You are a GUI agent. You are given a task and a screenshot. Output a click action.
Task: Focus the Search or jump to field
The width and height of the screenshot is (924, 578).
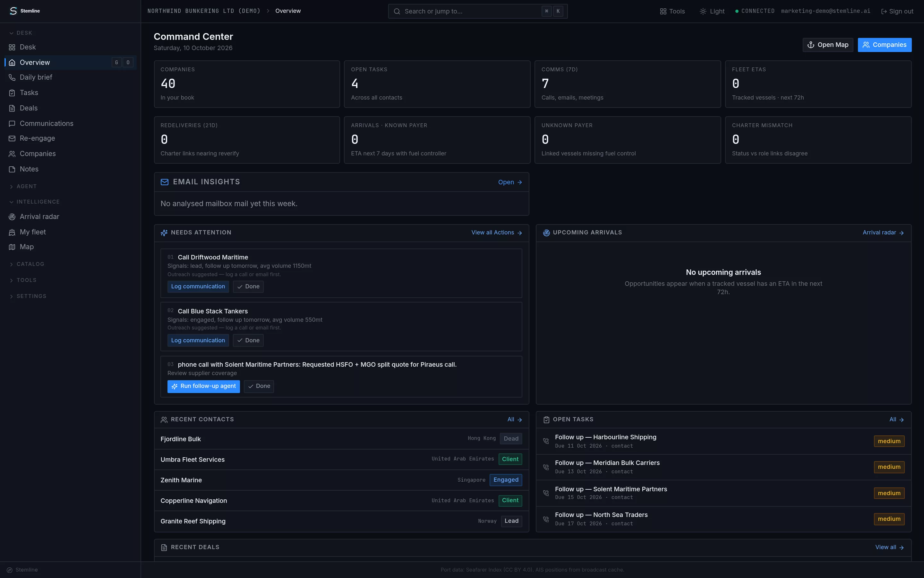(478, 12)
